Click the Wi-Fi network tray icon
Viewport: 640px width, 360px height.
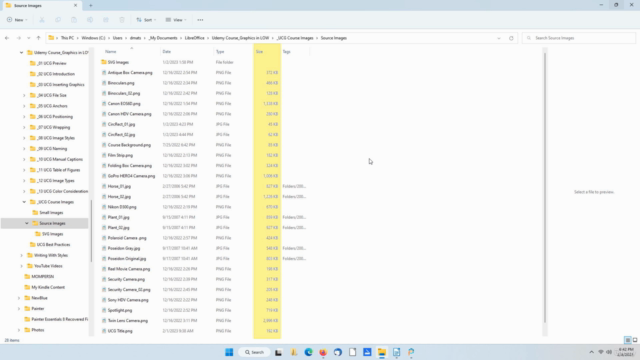(601, 352)
